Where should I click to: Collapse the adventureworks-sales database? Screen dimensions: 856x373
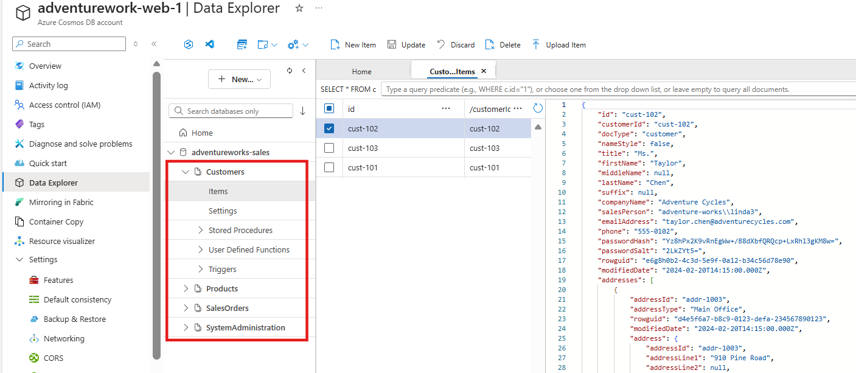(x=171, y=152)
